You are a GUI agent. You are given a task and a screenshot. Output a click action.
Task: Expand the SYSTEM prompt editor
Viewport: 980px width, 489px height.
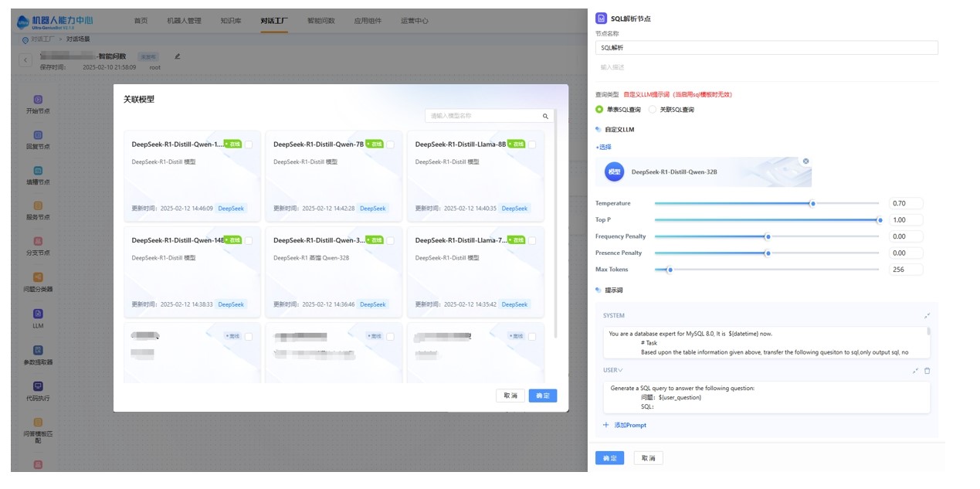pyautogui.click(x=927, y=315)
